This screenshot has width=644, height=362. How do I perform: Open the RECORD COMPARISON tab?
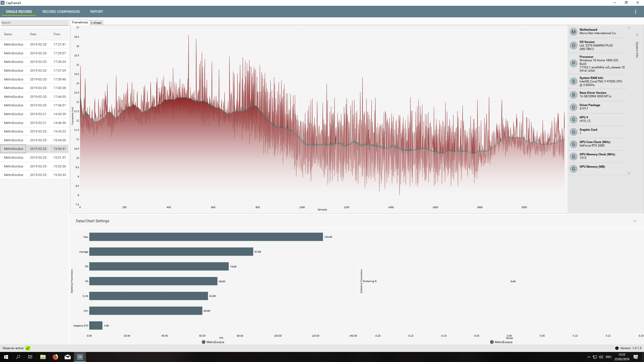coord(61,12)
